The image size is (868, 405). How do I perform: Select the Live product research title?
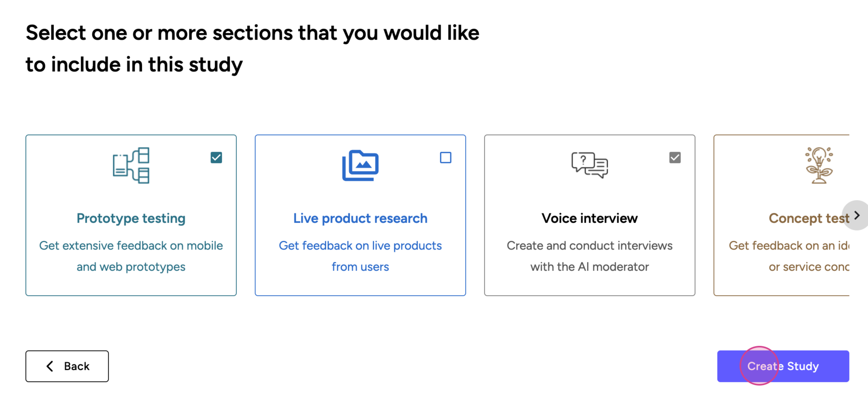tap(360, 218)
